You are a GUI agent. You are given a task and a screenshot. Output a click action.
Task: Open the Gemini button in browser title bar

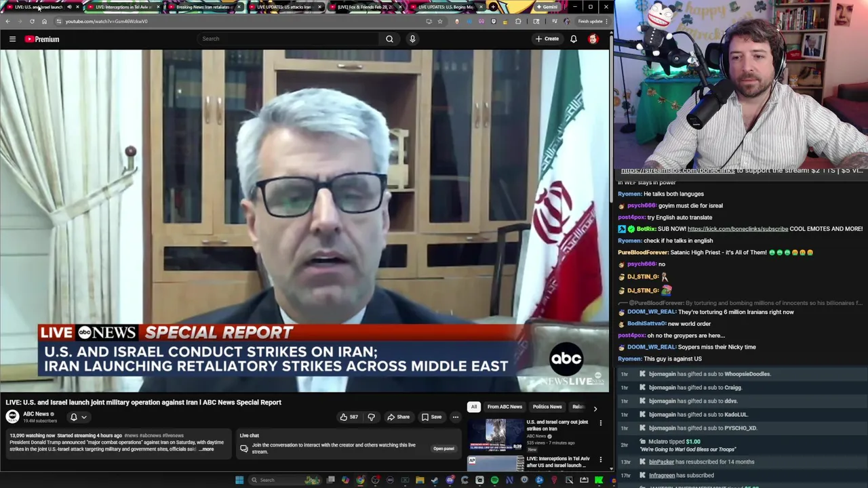click(547, 7)
